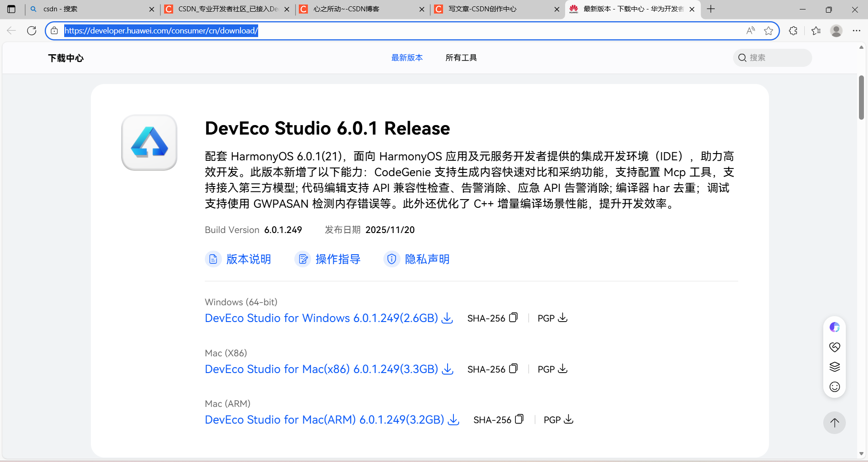This screenshot has width=868, height=462.
Task: Open the tab actions menu icon
Action: click(11, 9)
